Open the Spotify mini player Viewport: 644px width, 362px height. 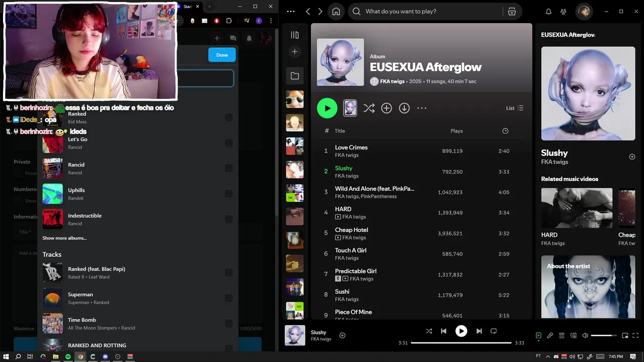(x=625, y=335)
